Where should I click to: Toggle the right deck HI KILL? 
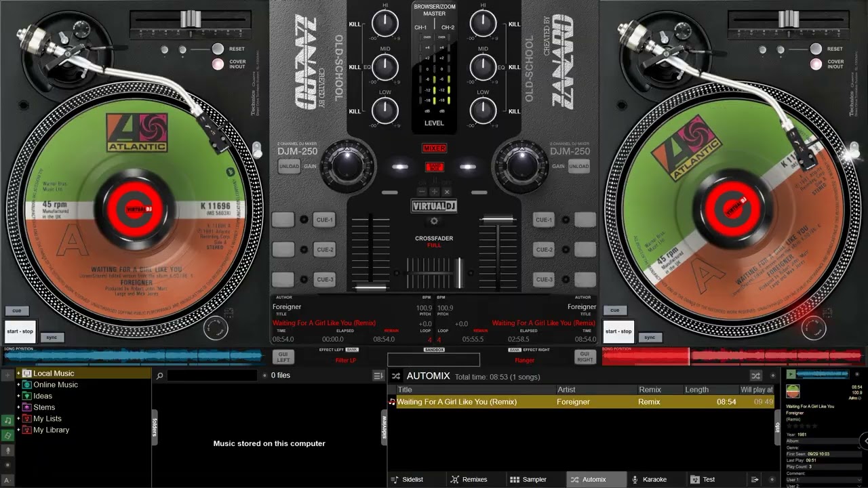(515, 24)
